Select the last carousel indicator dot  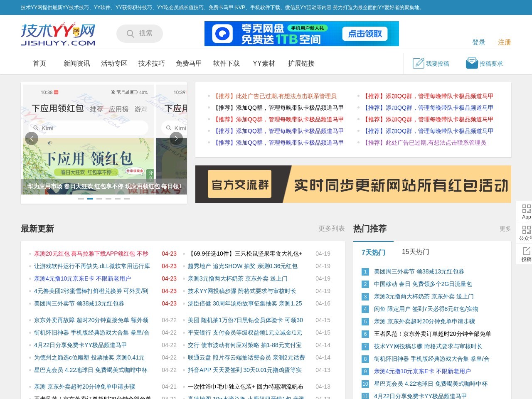click(127, 199)
